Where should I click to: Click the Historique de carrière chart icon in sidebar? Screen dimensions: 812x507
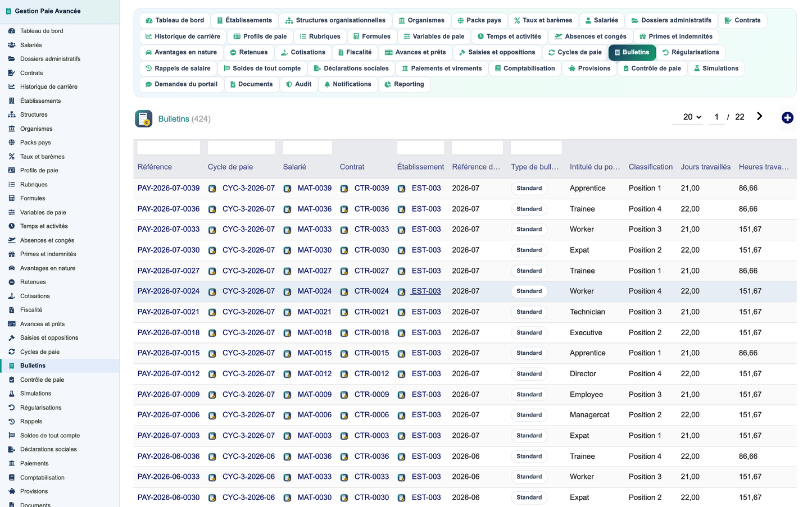pos(12,86)
